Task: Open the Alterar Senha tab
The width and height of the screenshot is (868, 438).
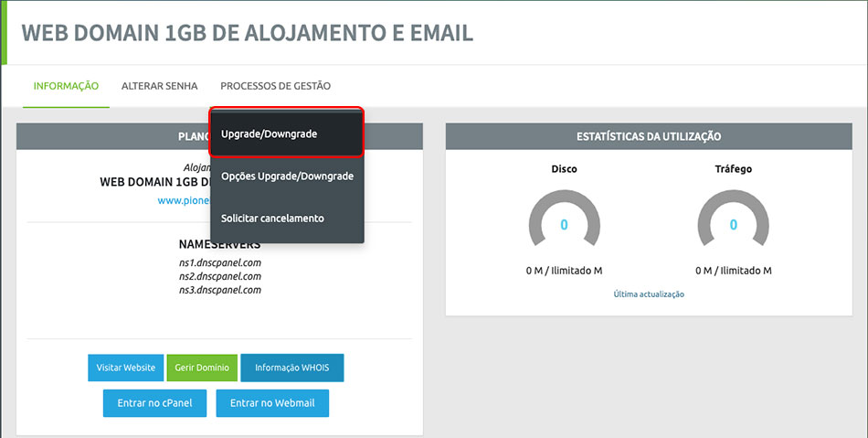Action: point(159,86)
